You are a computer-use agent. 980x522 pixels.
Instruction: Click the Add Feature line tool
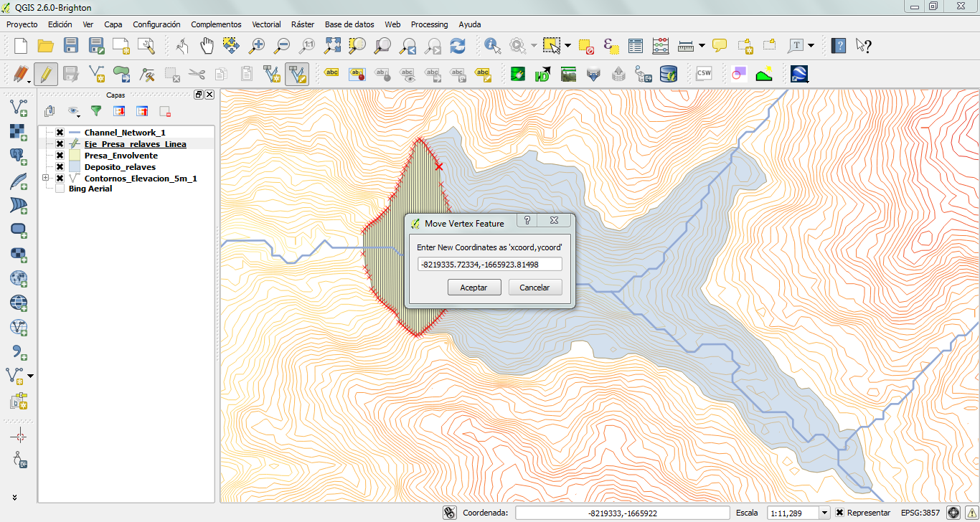point(96,73)
